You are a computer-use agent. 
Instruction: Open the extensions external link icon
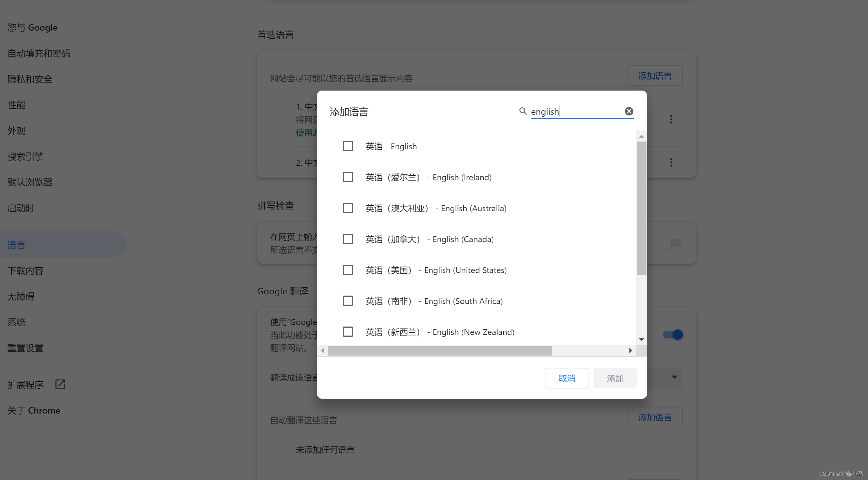pos(60,384)
